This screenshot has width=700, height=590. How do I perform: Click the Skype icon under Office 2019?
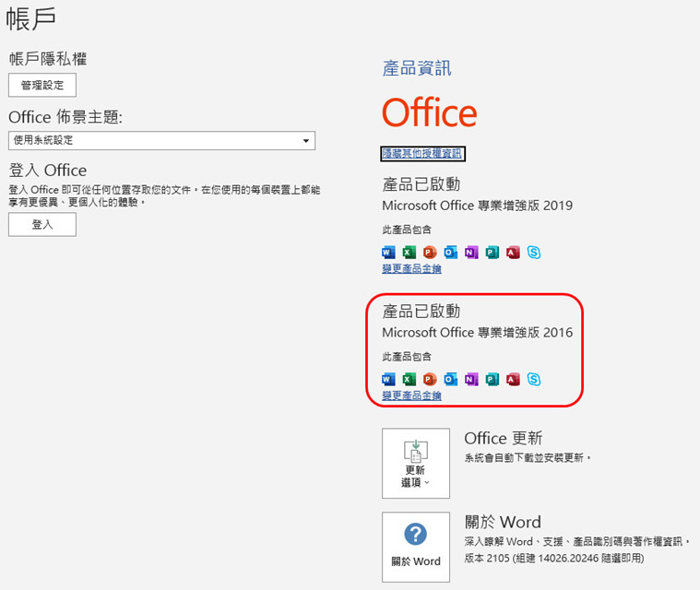pos(533,252)
